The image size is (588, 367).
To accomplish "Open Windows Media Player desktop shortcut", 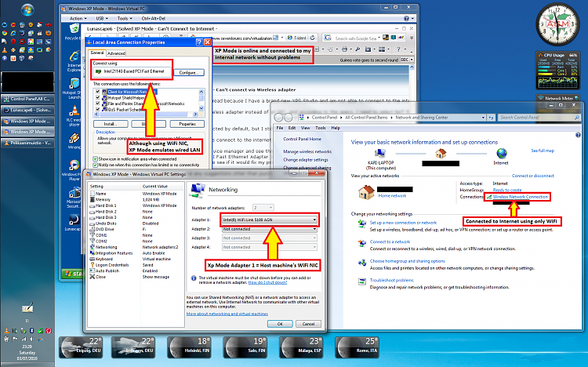I will click(x=74, y=165).
